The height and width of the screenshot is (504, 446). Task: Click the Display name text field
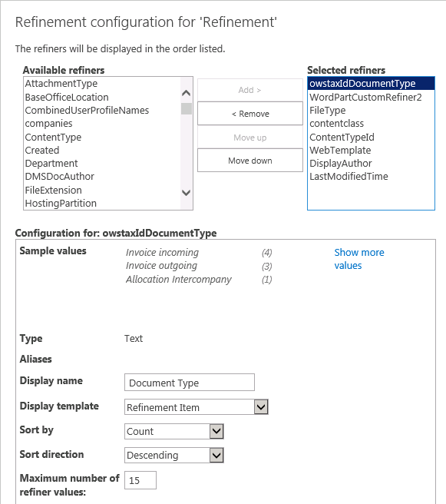click(190, 383)
